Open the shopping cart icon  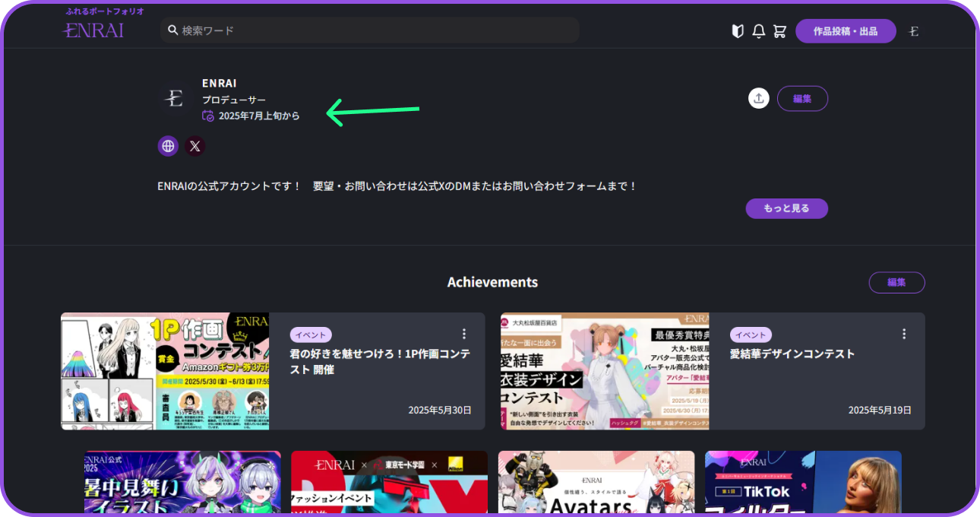[779, 31]
